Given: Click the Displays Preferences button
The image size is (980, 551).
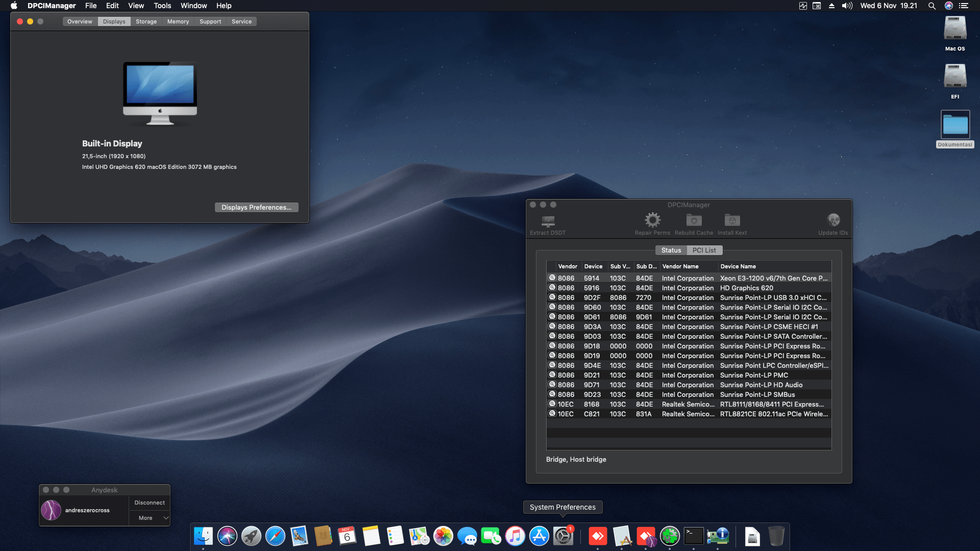Looking at the screenshot, I should pos(256,207).
